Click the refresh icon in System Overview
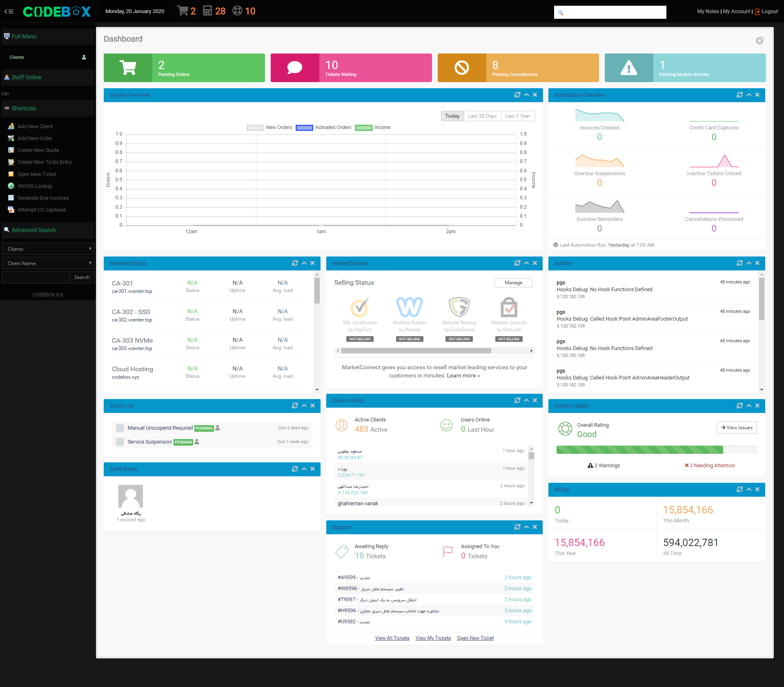 (x=517, y=95)
